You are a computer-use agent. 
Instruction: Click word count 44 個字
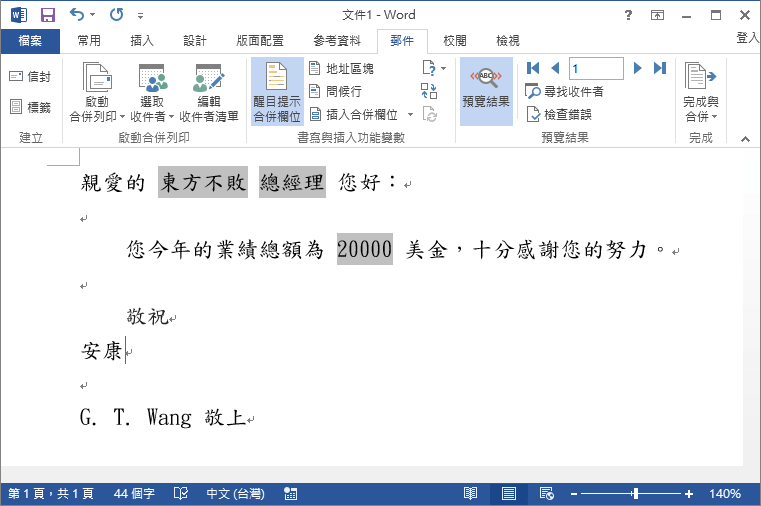click(134, 494)
